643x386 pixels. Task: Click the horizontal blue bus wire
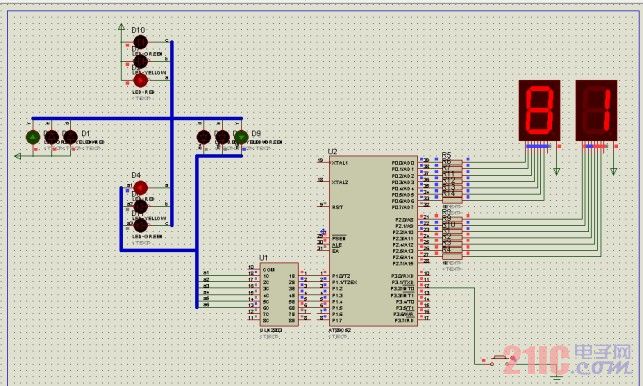tap(137, 119)
